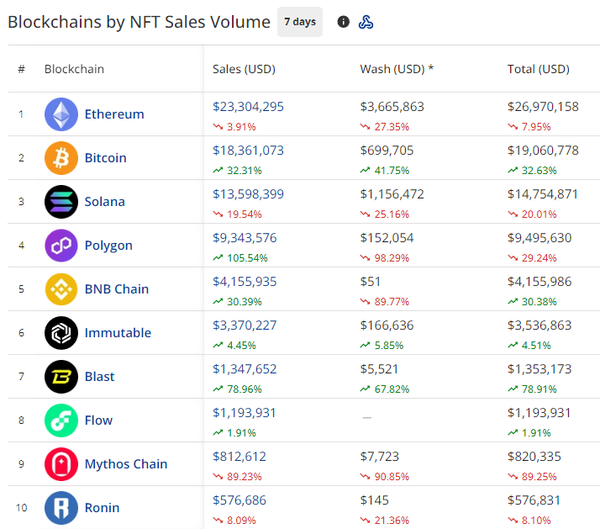Click the Mythos Chain logo icon
Screen dimensions: 600x529
[x=61, y=464]
